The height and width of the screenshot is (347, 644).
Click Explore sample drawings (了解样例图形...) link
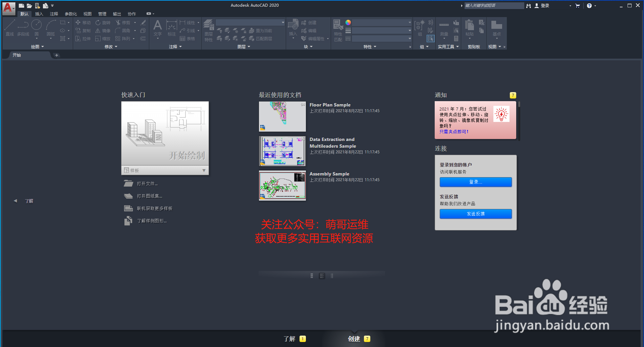152,221
